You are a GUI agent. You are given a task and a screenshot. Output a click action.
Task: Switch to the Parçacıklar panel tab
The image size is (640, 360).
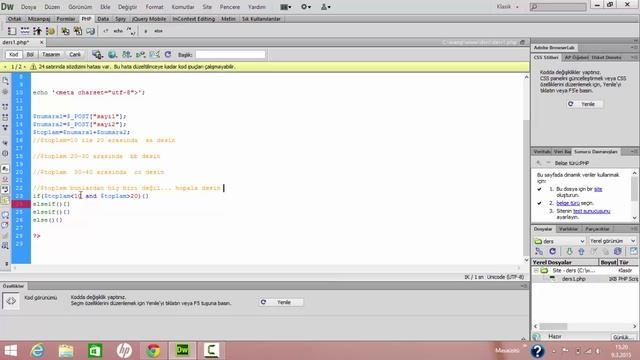pyautogui.click(x=597, y=229)
